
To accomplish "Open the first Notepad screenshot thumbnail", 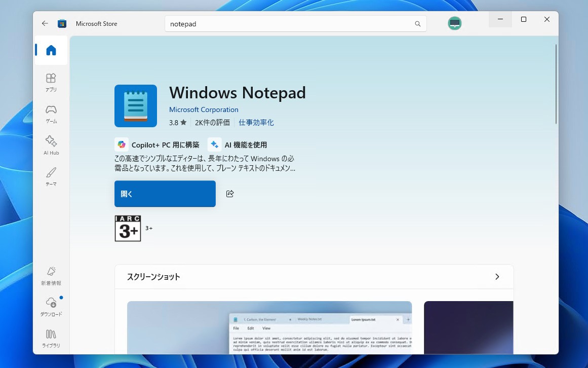I will click(269, 327).
